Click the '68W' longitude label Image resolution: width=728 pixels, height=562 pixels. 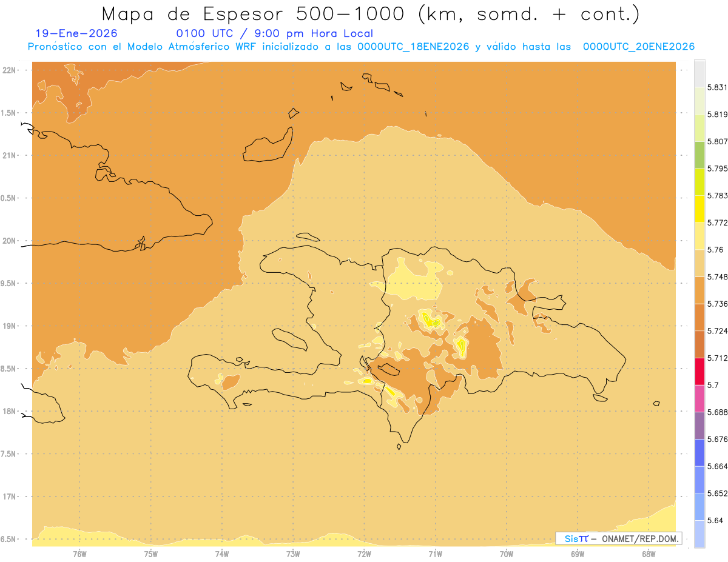pos(649,554)
